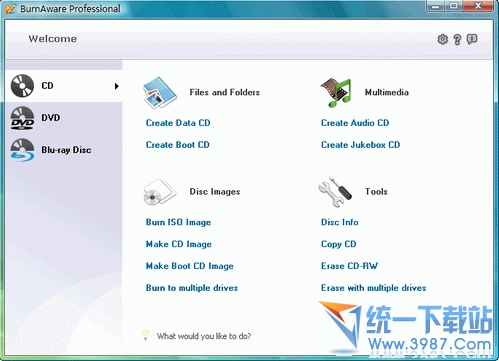Start Create Audio CD

tap(355, 123)
